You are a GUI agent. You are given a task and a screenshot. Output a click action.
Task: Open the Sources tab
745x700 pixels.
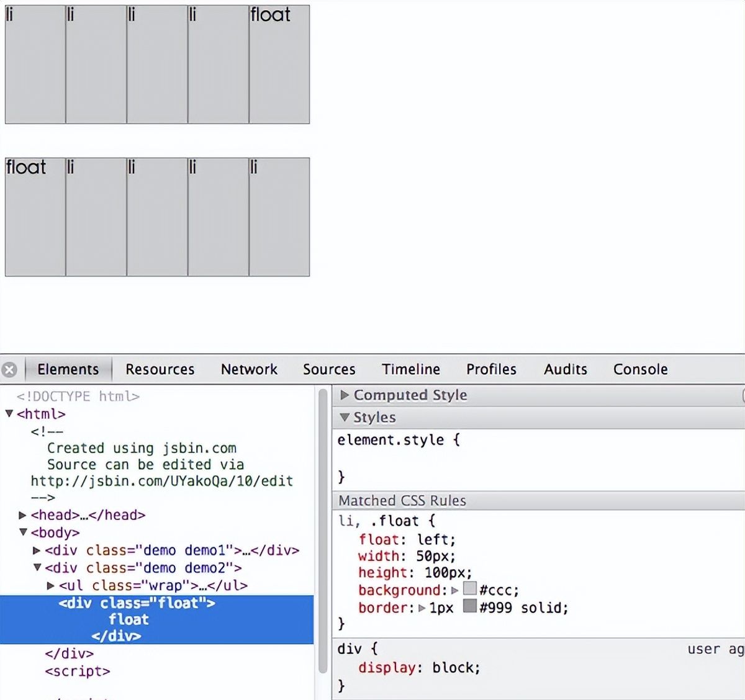point(329,369)
